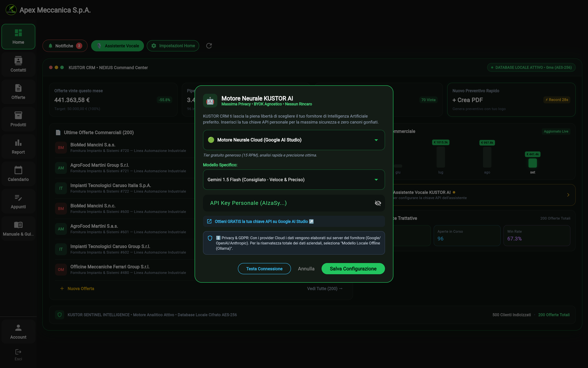Click the robot icon in the dialog header

pos(210,101)
